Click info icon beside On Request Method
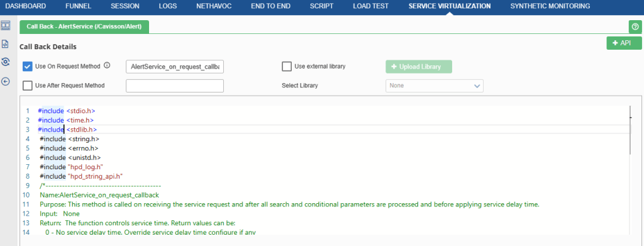This screenshot has height=246, width=644. [x=107, y=65]
